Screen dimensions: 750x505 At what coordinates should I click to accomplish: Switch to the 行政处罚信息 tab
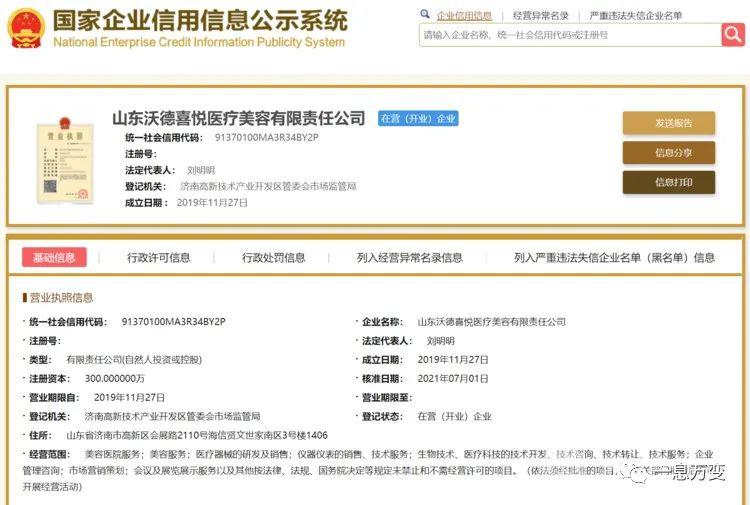pyautogui.click(x=273, y=258)
